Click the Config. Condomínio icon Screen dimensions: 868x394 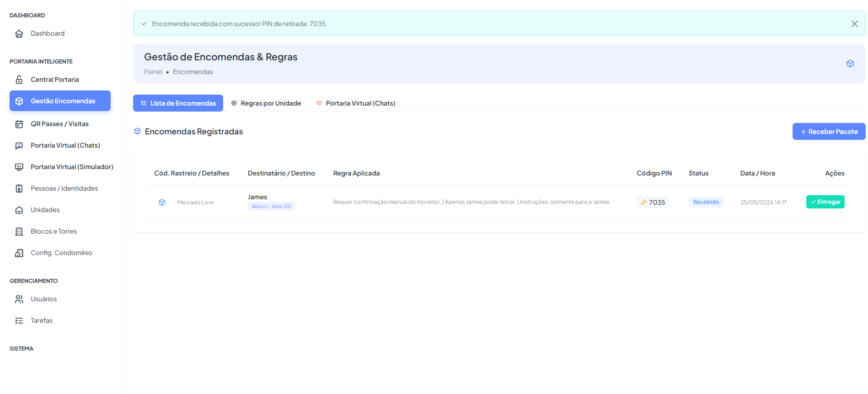[19, 253]
